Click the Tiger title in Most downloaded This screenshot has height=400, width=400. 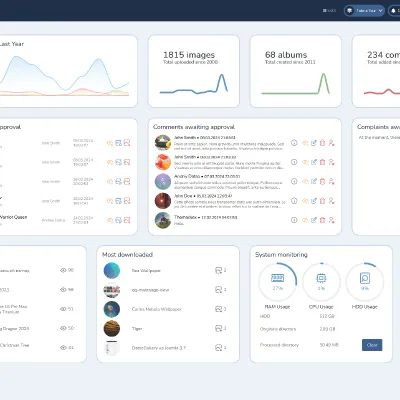[x=137, y=328]
